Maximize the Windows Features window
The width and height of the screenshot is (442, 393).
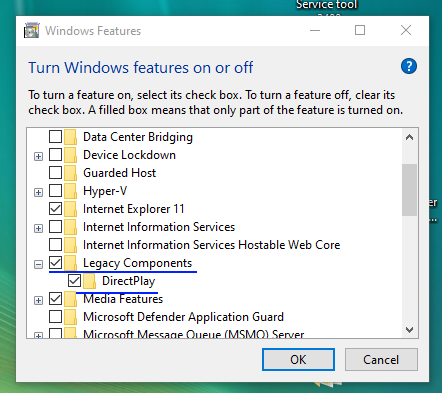click(360, 31)
